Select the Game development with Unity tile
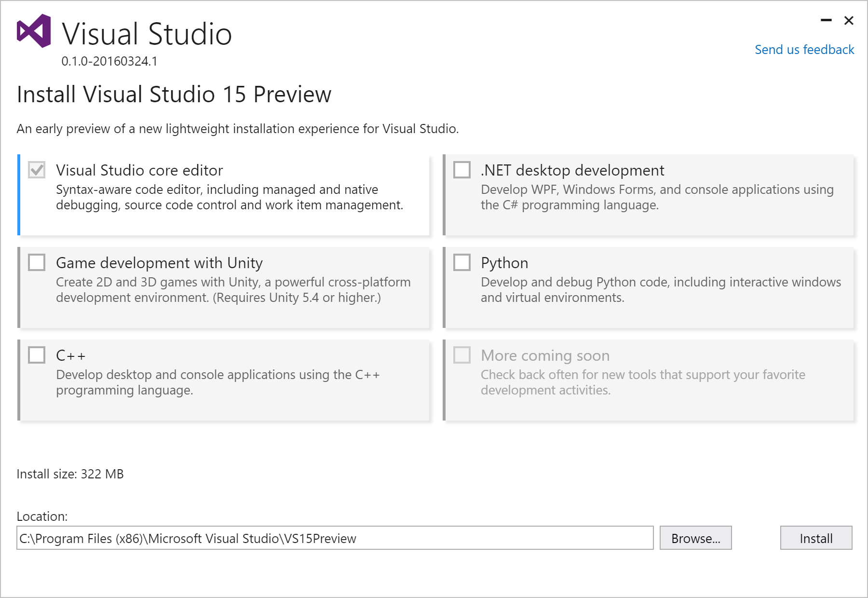Image resolution: width=868 pixels, height=598 pixels. pyautogui.click(x=225, y=287)
